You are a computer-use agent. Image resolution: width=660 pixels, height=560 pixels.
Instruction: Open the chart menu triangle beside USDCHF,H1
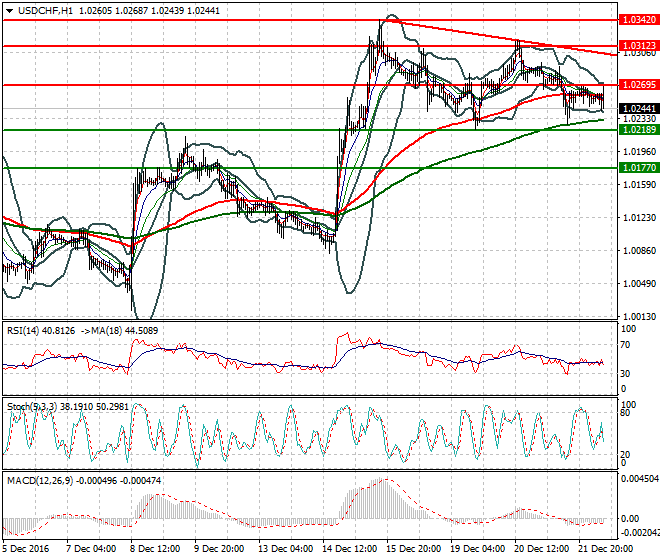(x=9, y=11)
